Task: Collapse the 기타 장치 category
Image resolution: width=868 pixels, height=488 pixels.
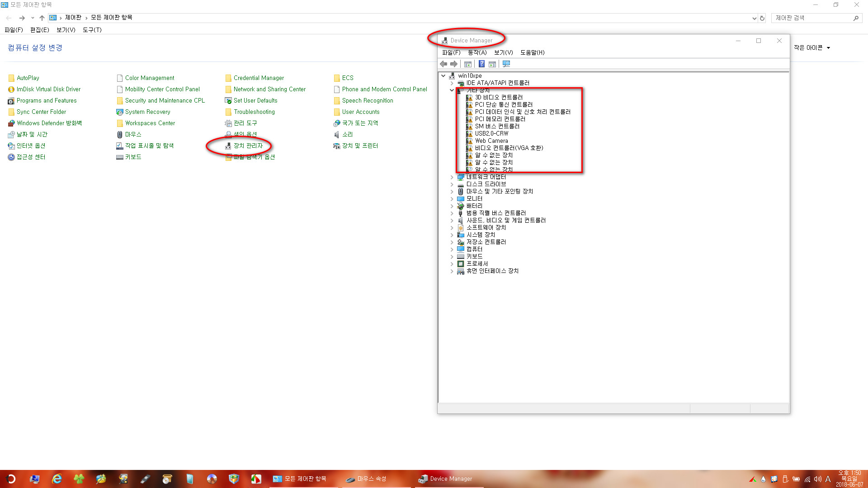Action: (x=452, y=90)
